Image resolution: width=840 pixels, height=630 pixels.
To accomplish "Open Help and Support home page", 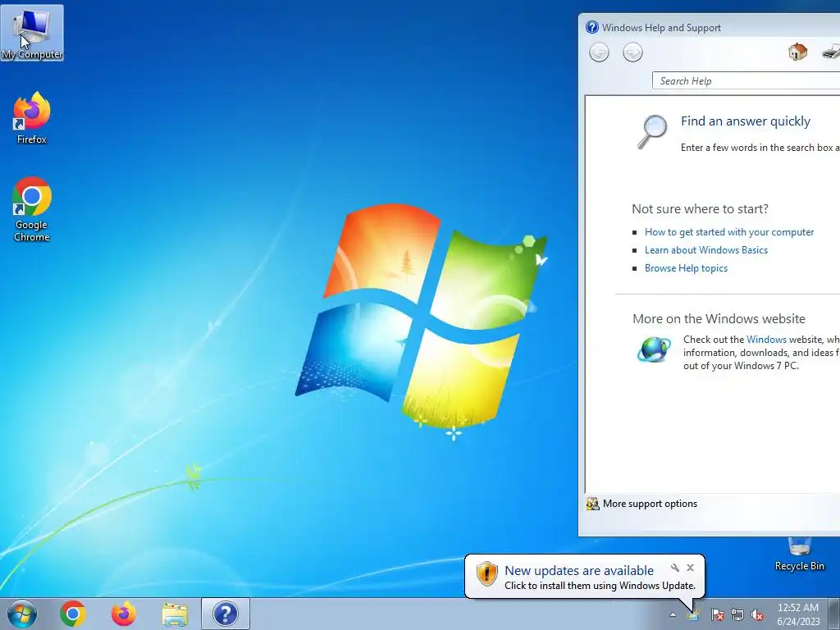I will [797, 52].
